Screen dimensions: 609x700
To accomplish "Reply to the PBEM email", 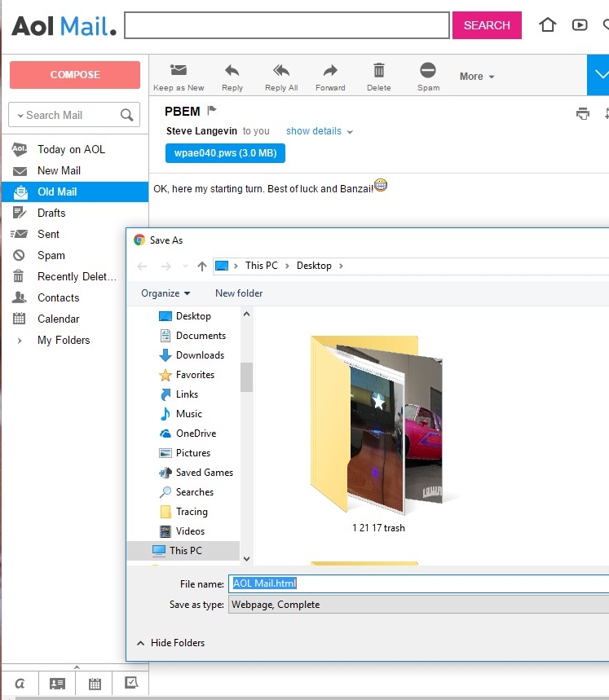I will [232, 77].
